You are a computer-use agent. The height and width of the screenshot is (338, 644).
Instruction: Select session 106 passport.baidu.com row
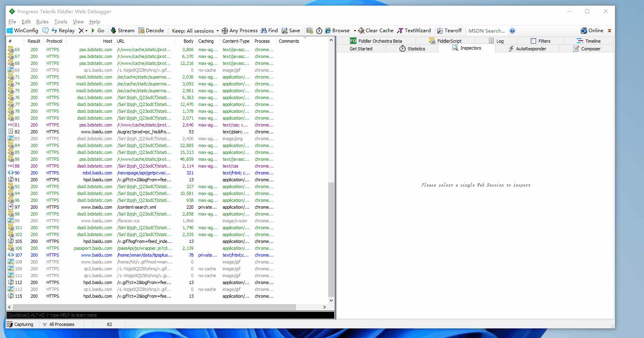pyautogui.click(x=167, y=248)
